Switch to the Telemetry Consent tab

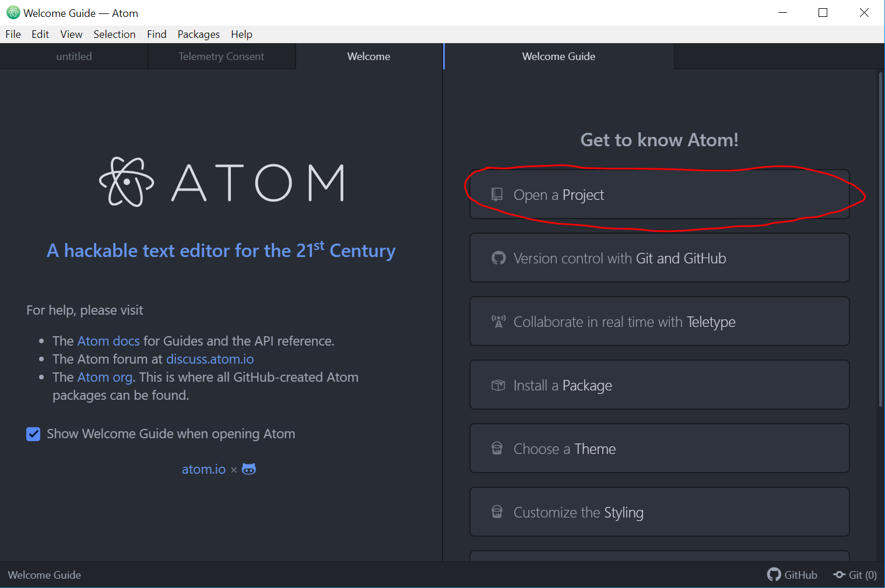[222, 57]
